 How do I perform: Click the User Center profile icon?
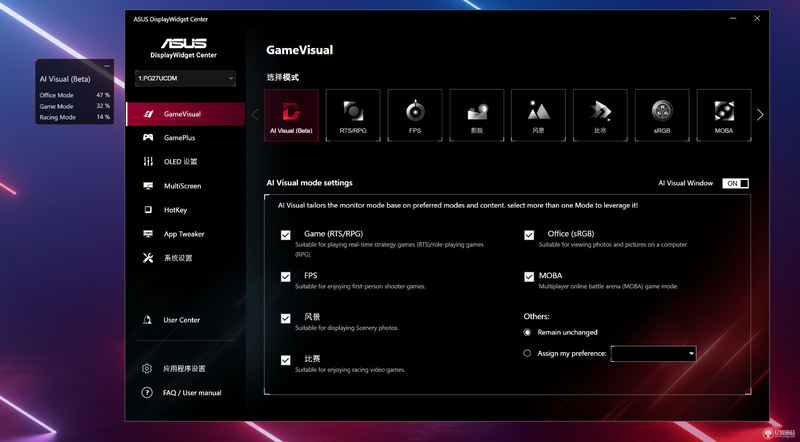pyautogui.click(x=147, y=320)
